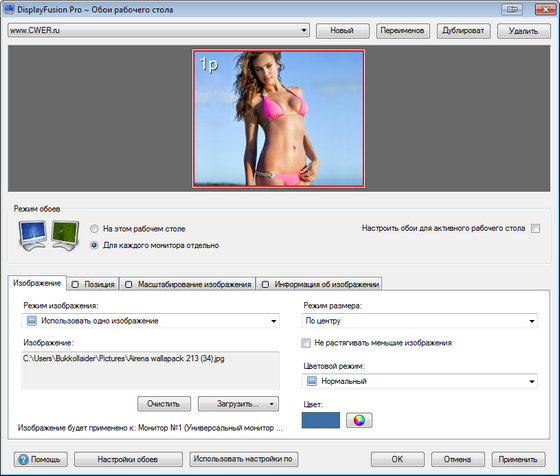
Task: Click the Очистить button
Action: [164, 404]
